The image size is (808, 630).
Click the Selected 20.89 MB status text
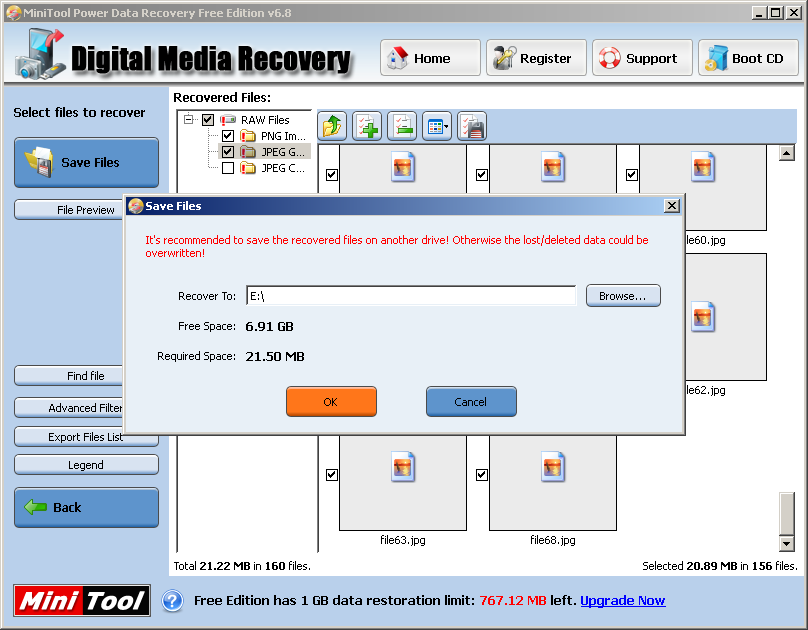tap(719, 566)
